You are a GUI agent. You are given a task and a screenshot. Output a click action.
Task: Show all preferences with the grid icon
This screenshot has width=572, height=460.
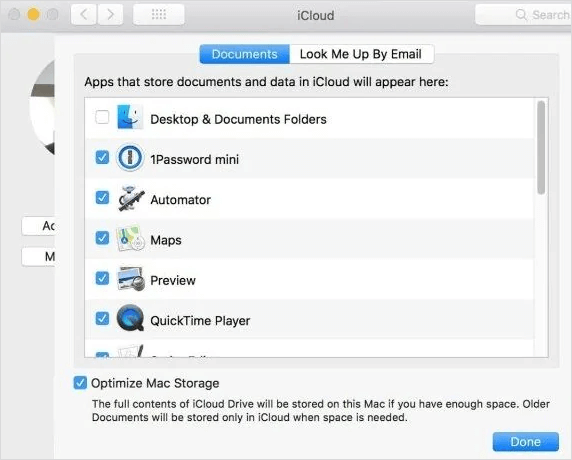tap(159, 15)
